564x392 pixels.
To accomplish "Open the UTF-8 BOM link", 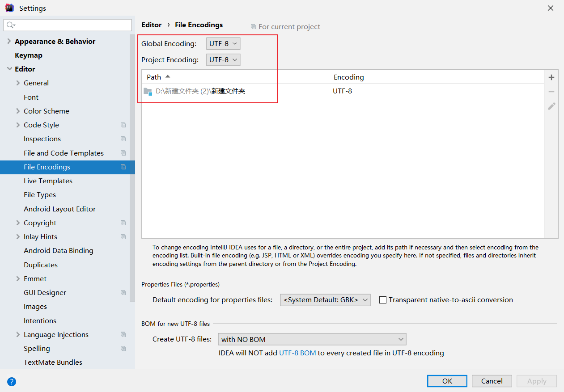I will (297, 353).
